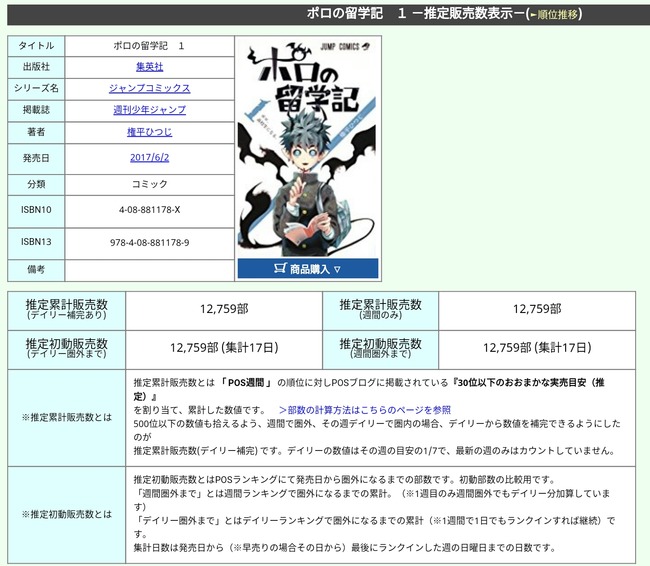Click the 集英社 publisher link
The height and width of the screenshot is (566, 650).
click(149, 67)
